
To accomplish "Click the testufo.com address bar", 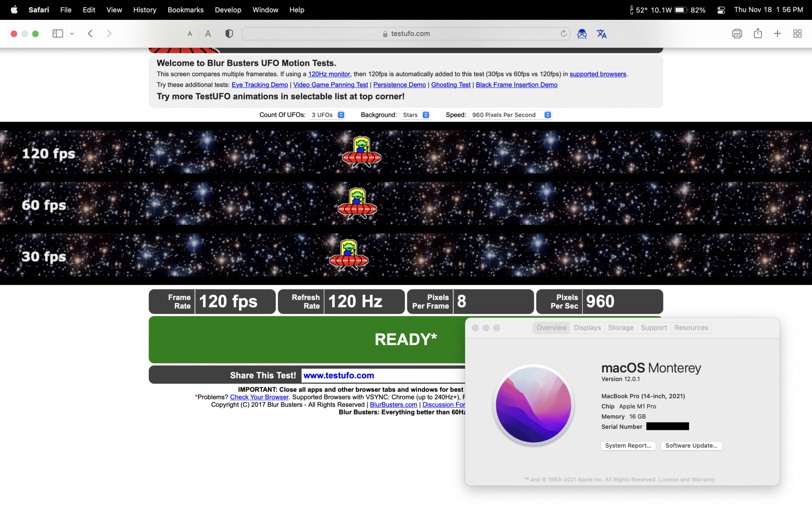I will (406, 34).
